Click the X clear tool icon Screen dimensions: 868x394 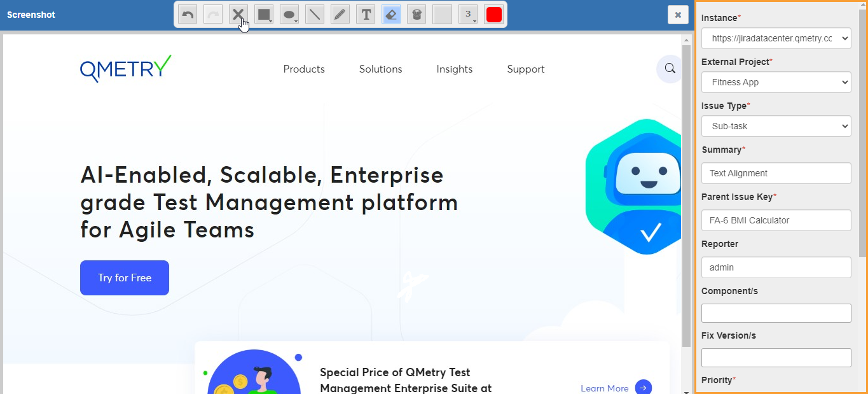click(x=238, y=15)
